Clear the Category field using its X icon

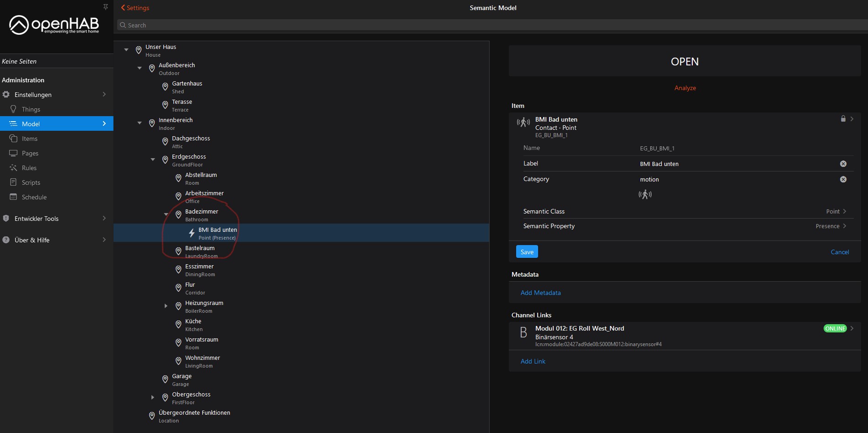pos(843,179)
